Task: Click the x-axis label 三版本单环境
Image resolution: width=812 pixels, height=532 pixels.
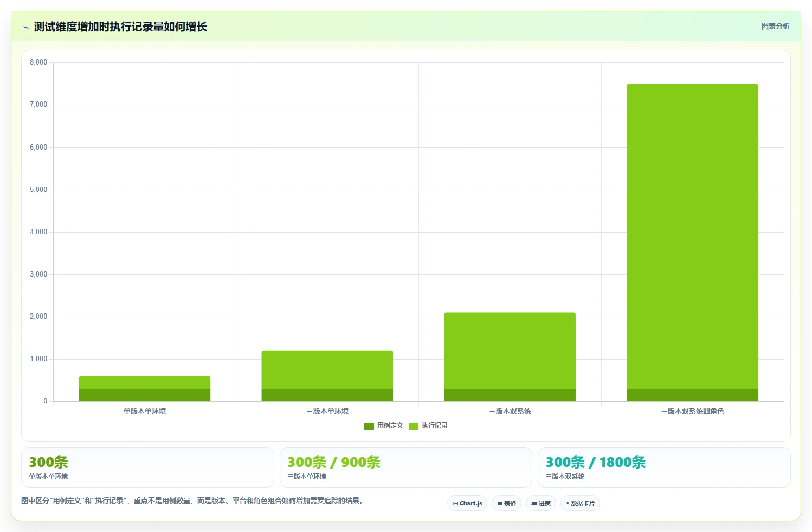Action: point(327,411)
